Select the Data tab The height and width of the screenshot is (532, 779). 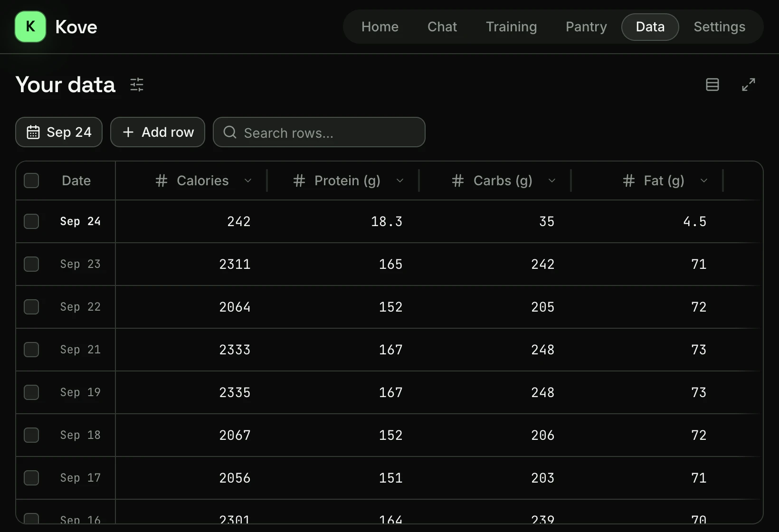(650, 27)
